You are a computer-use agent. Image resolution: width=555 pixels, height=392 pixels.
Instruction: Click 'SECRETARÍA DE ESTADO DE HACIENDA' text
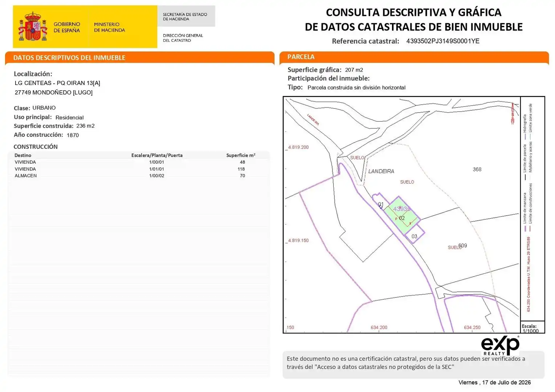pyautogui.click(x=185, y=17)
